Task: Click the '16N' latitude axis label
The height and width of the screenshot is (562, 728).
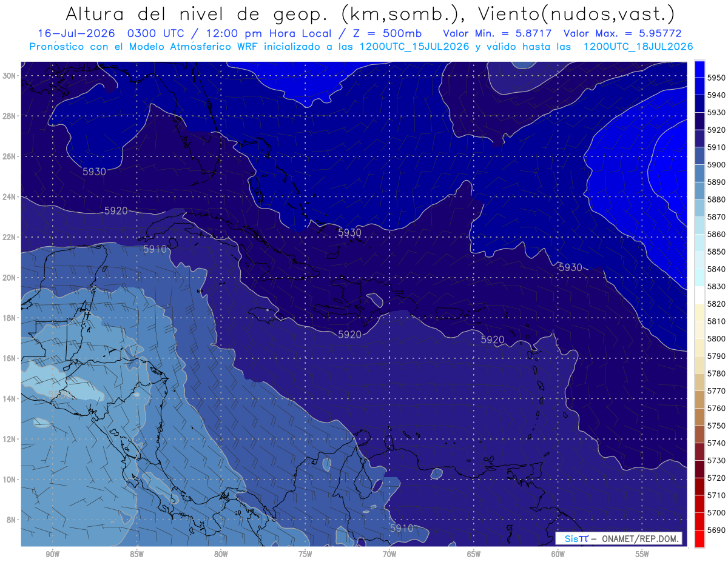Action: tap(10, 358)
